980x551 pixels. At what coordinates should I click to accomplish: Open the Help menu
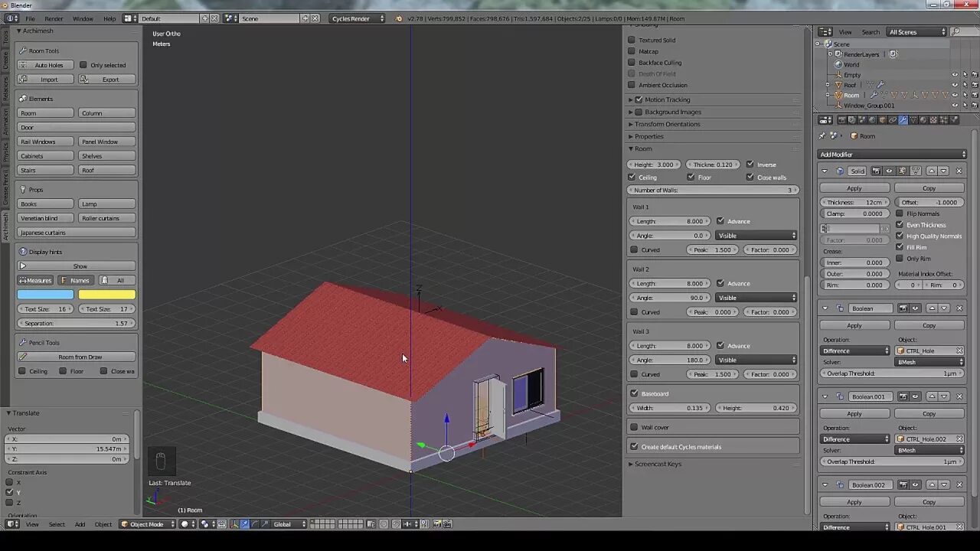point(109,18)
